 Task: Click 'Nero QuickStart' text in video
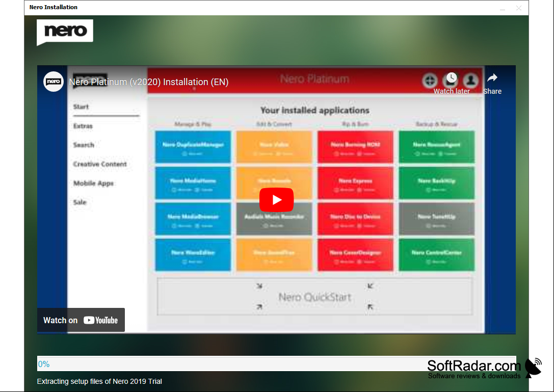315,297
